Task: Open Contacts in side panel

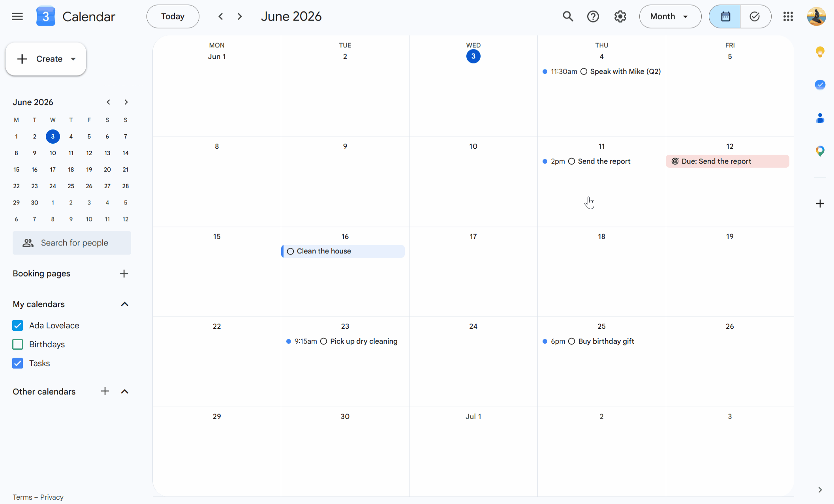Action: click(820, 118)
